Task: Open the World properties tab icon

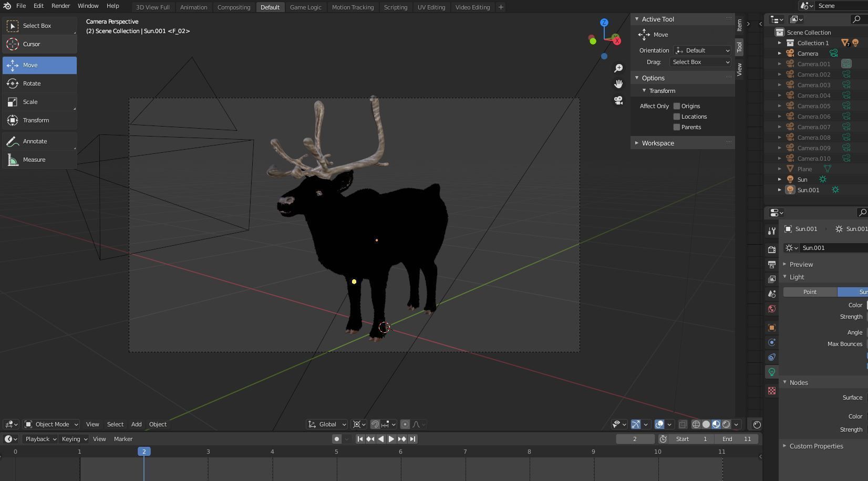Action: tap(772, 309)
